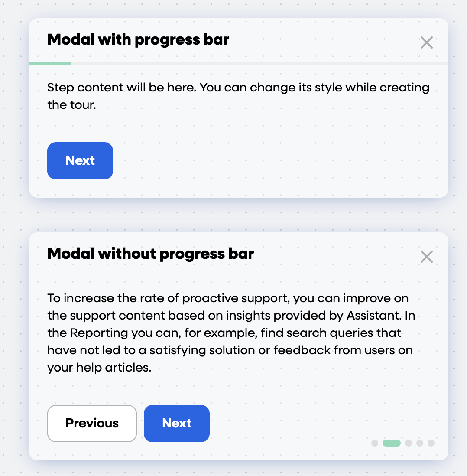Click the "Modal without progress bar" heading
The height and width of the screenshot is (476, 467).
point(150,254)
